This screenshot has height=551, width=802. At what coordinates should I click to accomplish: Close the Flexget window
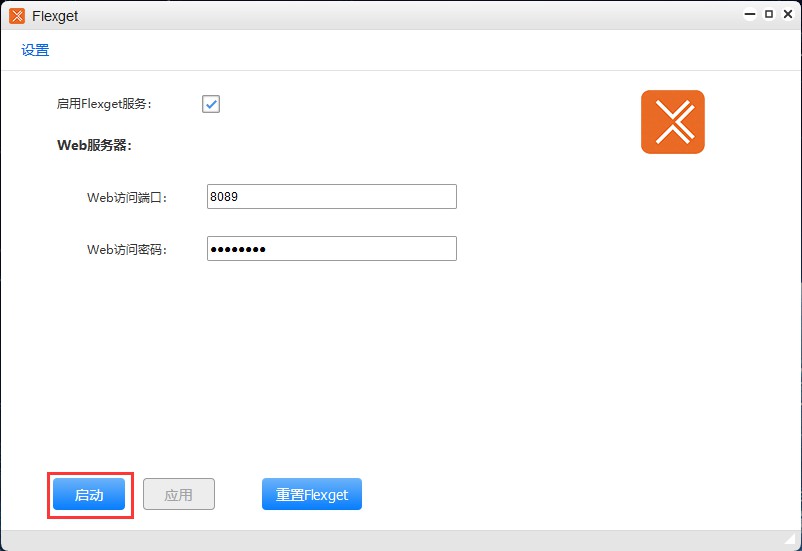[787, 15]
